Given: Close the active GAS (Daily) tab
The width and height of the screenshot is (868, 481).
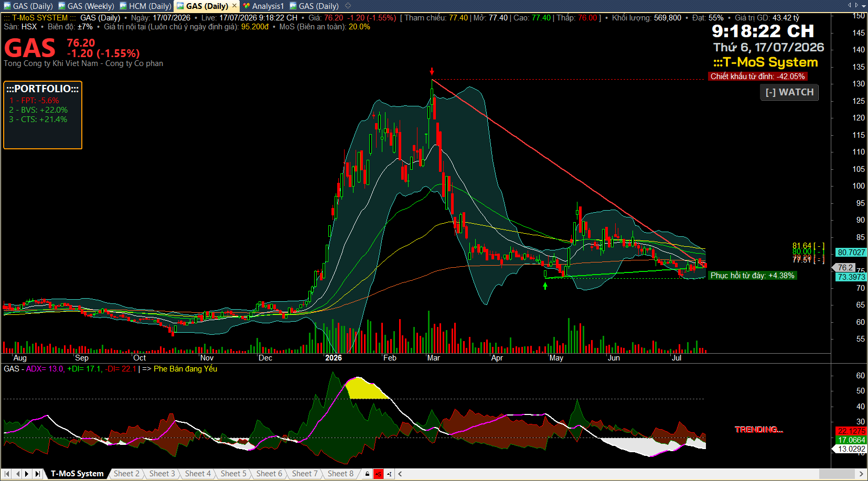Looking at the screenshot, I should click(x=234, y=6).
